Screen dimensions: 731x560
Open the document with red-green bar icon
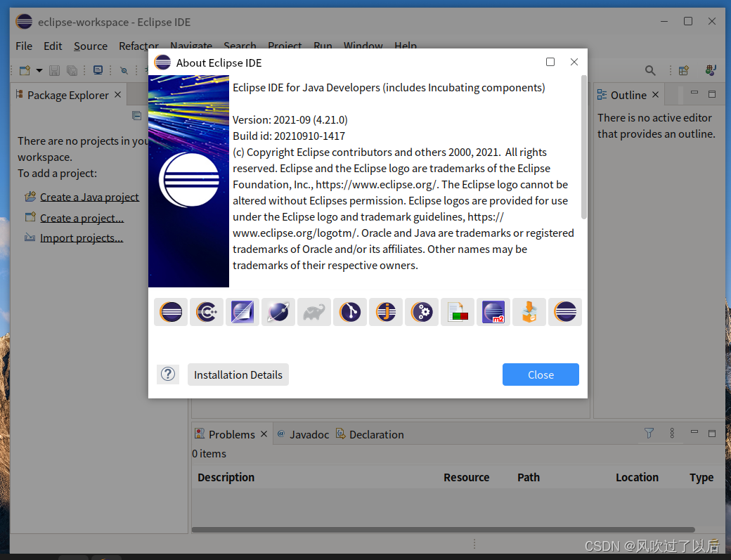coord(458,312)
